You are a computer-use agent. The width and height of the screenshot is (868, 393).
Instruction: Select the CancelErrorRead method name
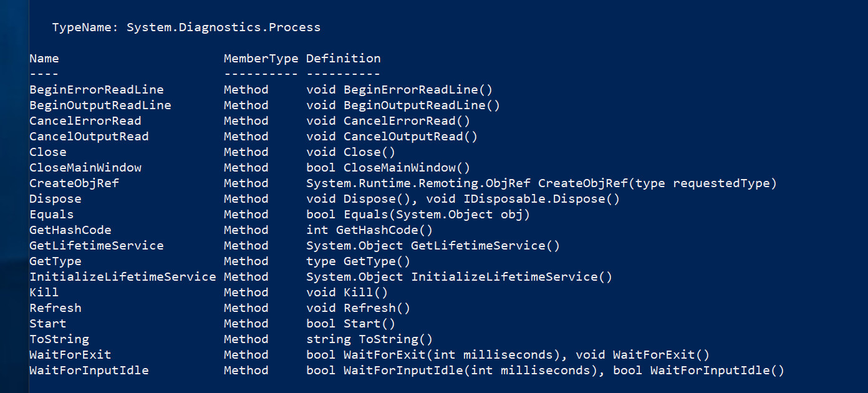tap(85, 121)
